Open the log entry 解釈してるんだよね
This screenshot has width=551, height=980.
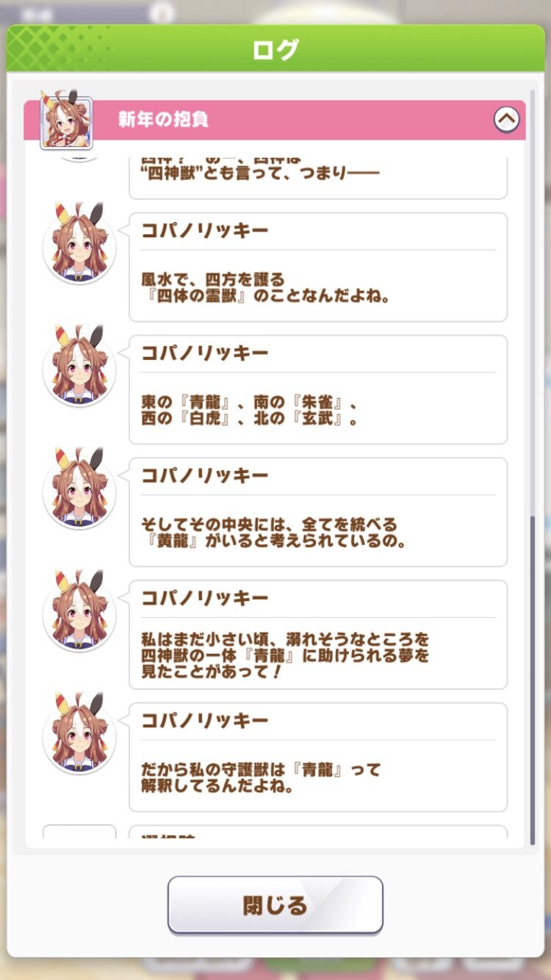(318, 757)
